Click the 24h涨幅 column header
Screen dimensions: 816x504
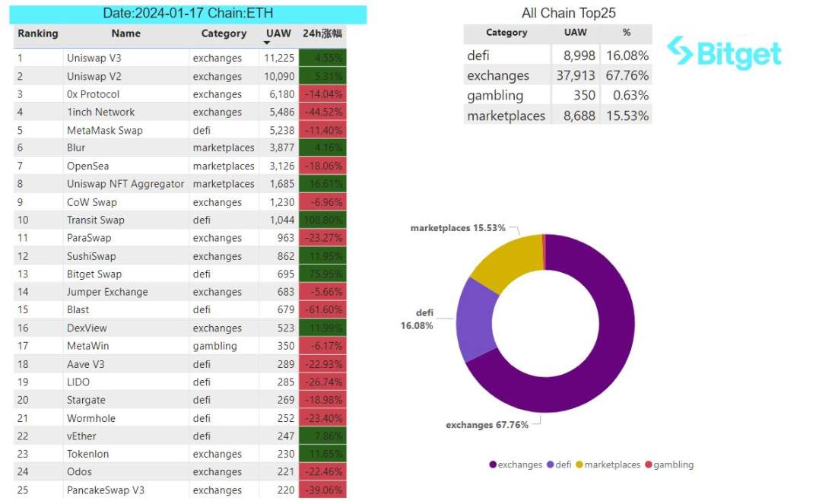tap(322, 33)
